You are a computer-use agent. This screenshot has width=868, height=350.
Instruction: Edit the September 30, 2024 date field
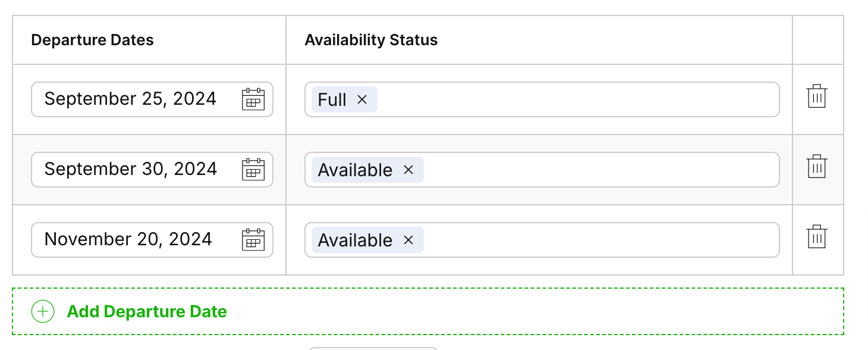pos(130,169)
